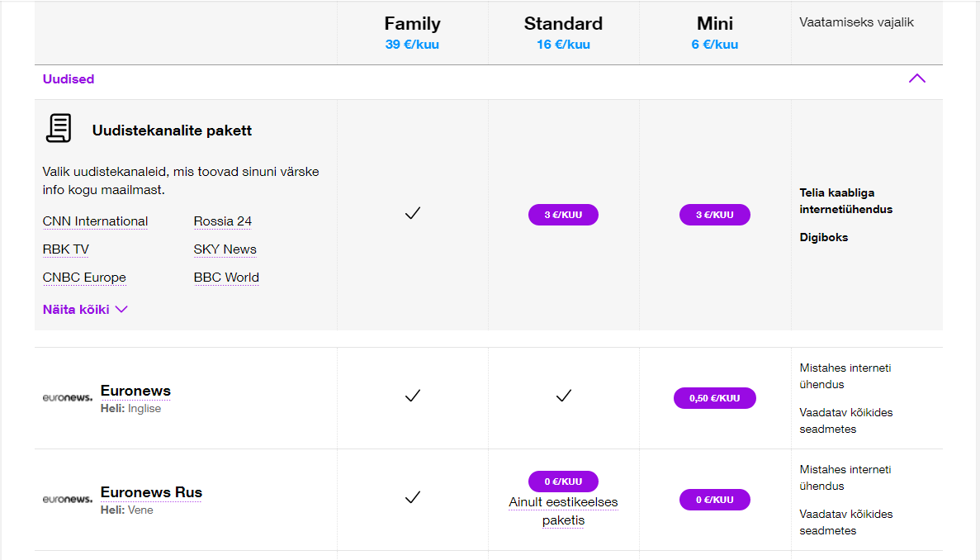
Task: Click the Euronews Rus checkmark under Family
Action: pos(413,497)
